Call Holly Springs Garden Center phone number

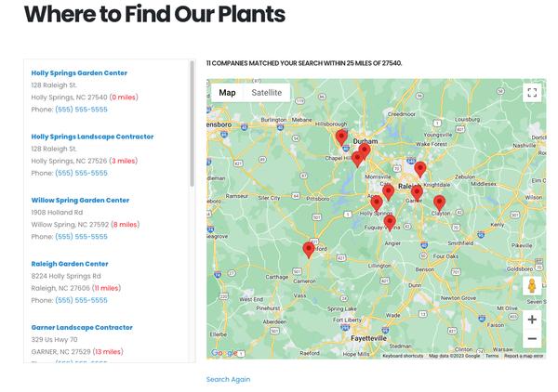(81, 110)
